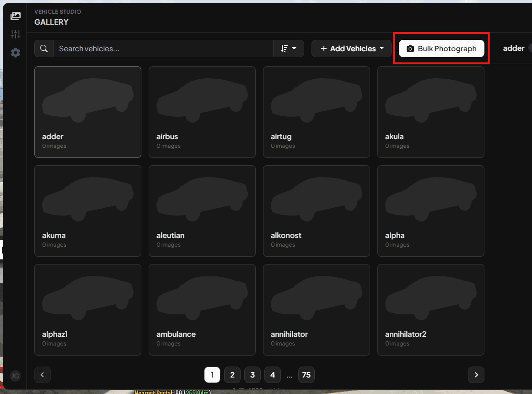Viewport: 532px width, 394px height.
Task: Open the alphaz1 vehicle card
Action: click(x=88, y=310)
